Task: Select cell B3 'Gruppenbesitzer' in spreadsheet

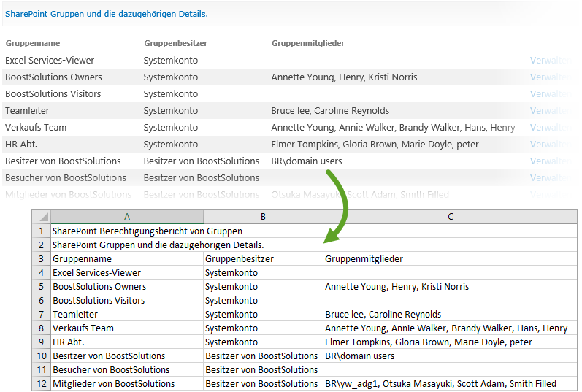Action: [x=263, y=258]
